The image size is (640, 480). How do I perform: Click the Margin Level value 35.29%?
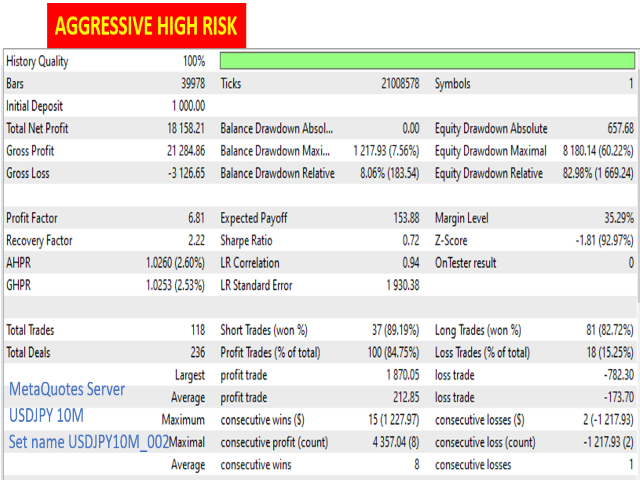coord(619,218)
